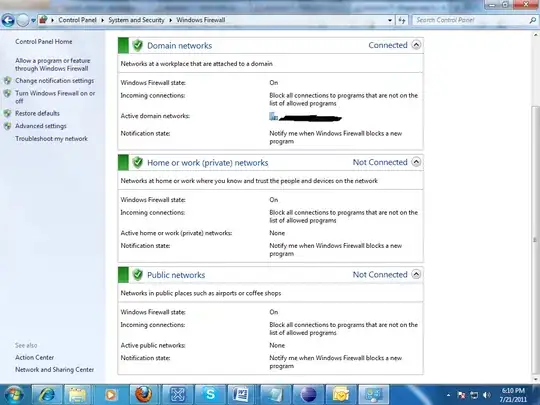540x405 pixels.
Task: Open Advanced settings
Action: [x=41, y=126]
